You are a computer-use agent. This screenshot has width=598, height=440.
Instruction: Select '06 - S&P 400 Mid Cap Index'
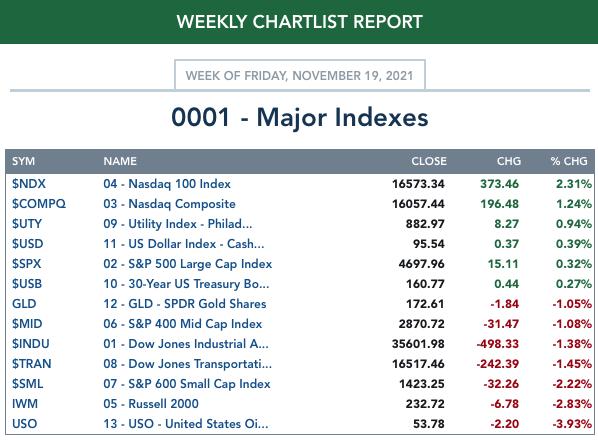click(183, 324)
